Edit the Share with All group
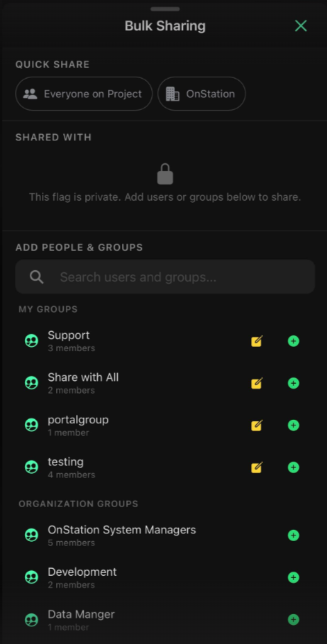 257,383
